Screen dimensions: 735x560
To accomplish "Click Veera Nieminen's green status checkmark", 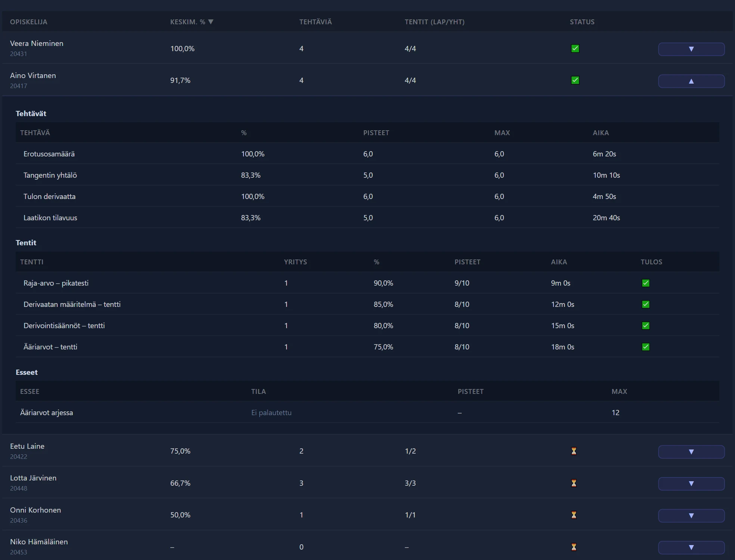I will pos(575,49).
